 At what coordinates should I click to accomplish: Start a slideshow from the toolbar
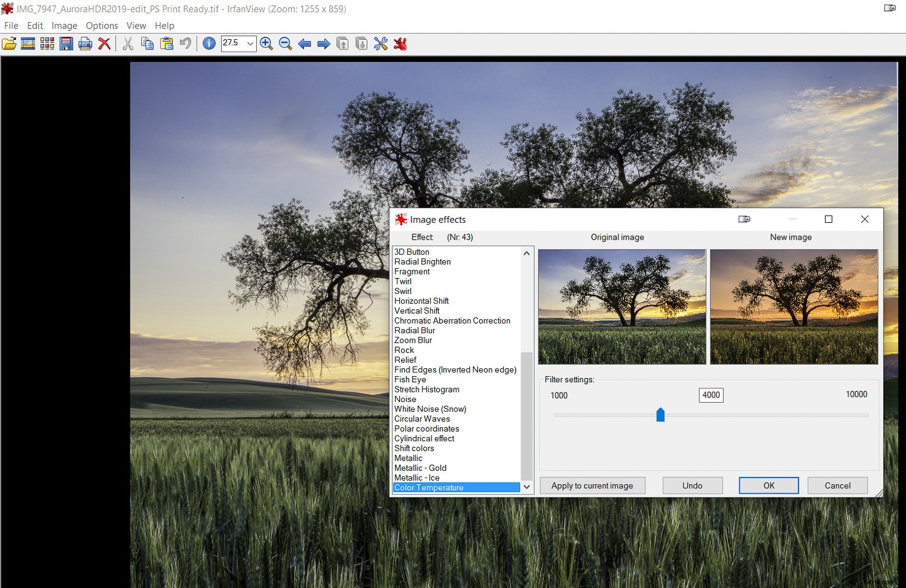click(28, 43)
